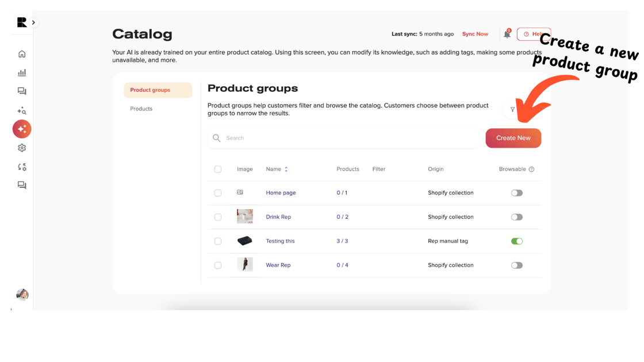
Task: Click the 0 / 2 products count
Action: click(x=343, y=217)
